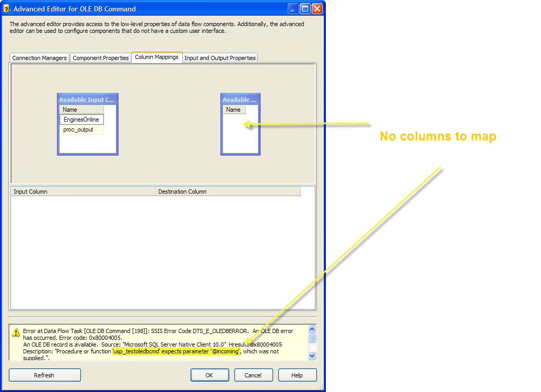This screenshot has height=392, width=541.
Task: Click the highlighted 'usp_testoledbcmd' error text
Action: pyautogui.click(x=177, y=351)
